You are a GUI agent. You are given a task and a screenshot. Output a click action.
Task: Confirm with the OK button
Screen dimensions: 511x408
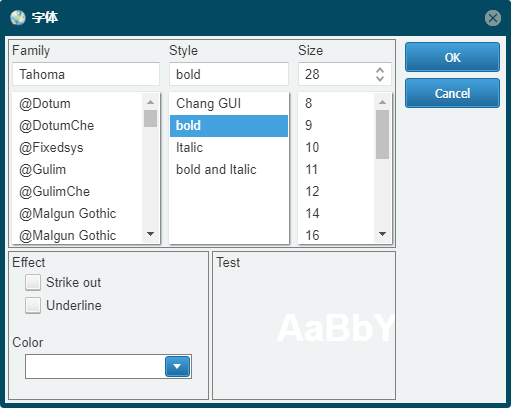[452, 57]
